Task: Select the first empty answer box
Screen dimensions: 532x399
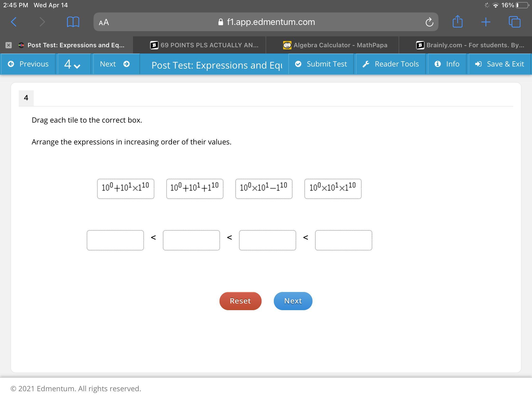Action: tap(115, 240)
